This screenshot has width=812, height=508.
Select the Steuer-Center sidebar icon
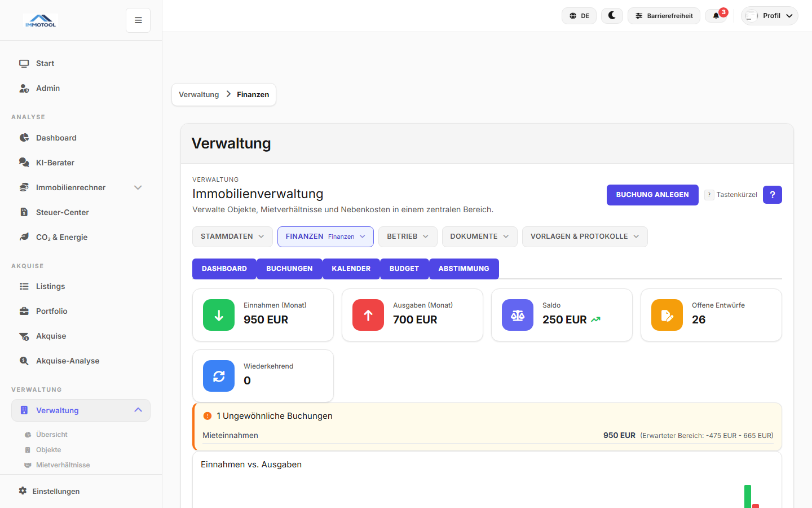tap(24, 212)
